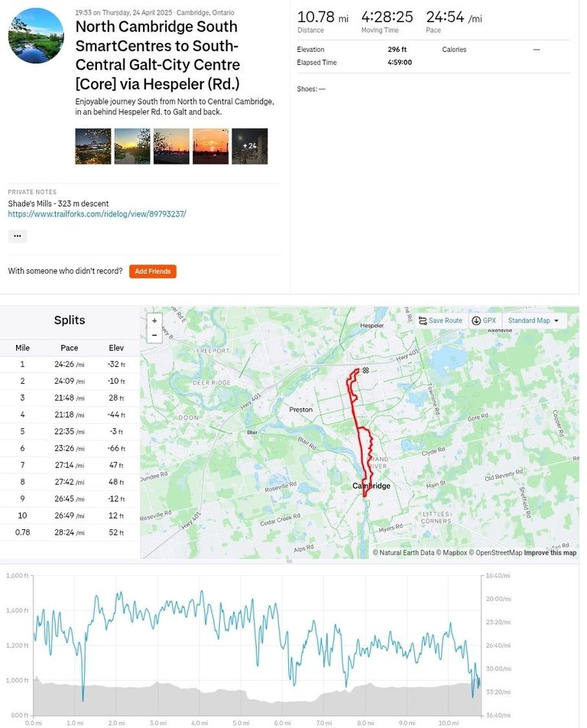Click the Improve this map link
The image size is (587, 728).
pyautogui.click(x=550, y=552)
